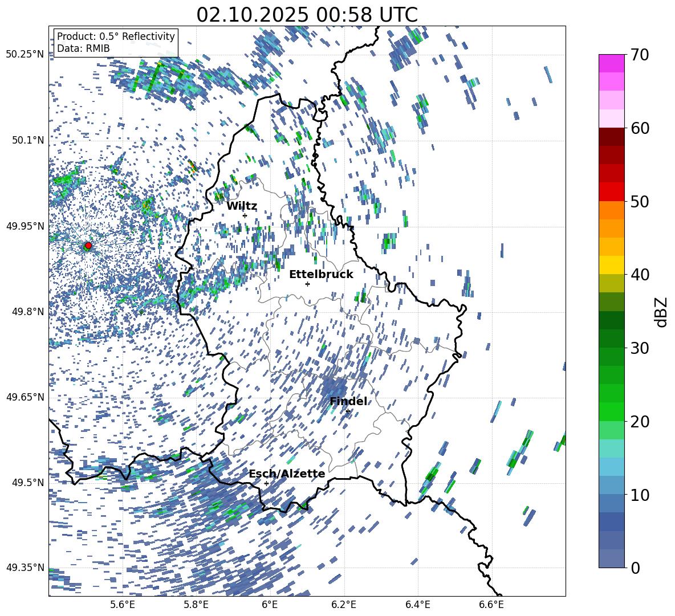Image resolution: width=675 pixels, height=616 pixels.
Task: Click the Ettelbruck city label
Action: coord(321,275)
